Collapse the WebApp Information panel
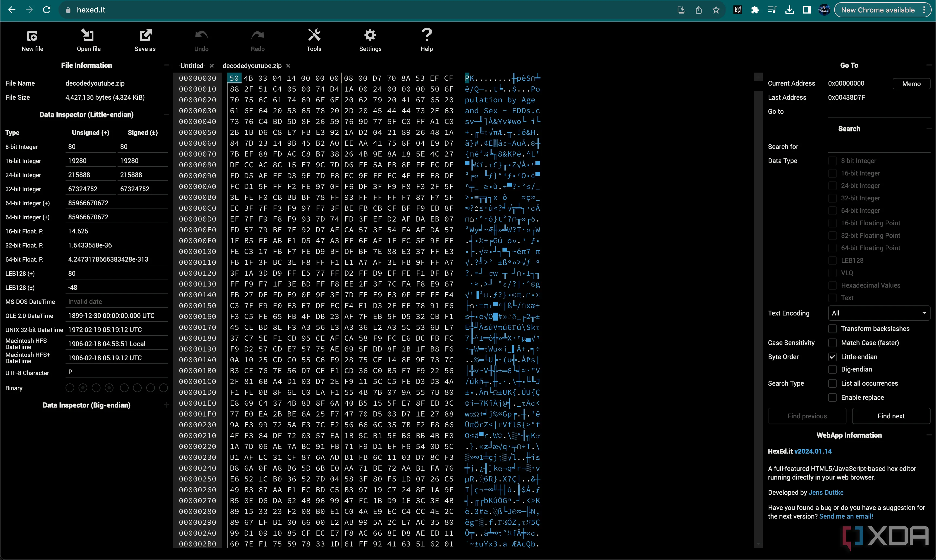This screenshot has height=560, width=936. pyautogui.click(x=929, y=435)
